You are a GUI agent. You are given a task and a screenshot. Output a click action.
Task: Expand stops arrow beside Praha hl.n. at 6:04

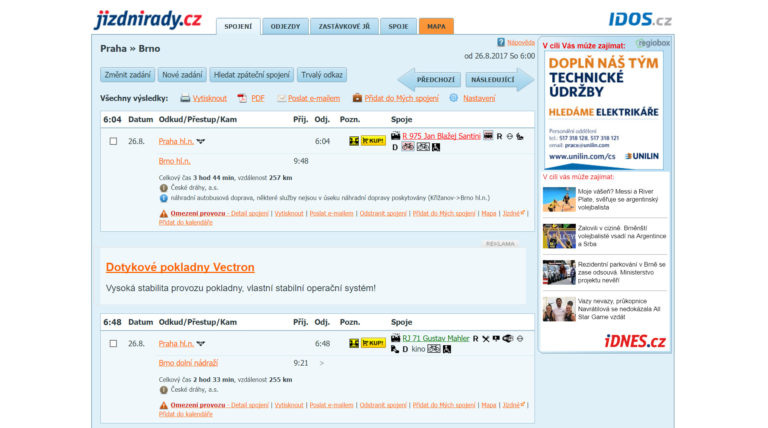point(201,142)
